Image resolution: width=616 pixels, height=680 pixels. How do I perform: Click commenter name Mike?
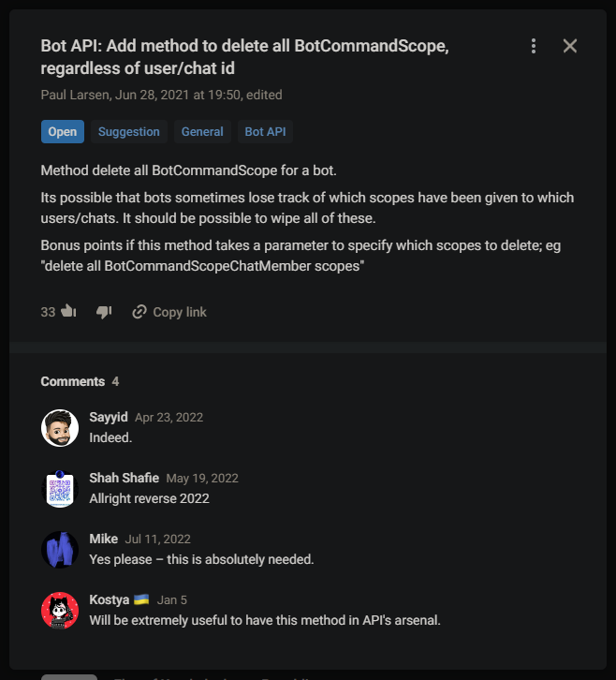(x=104, y=540)
